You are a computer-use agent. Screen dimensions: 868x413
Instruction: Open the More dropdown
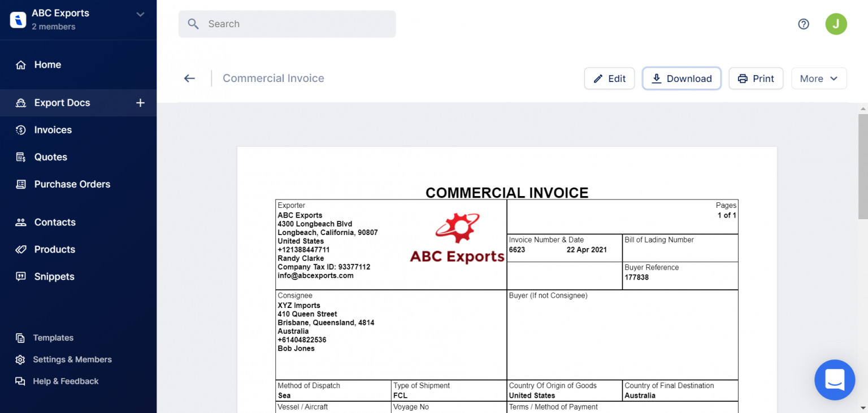coord(819,78)
